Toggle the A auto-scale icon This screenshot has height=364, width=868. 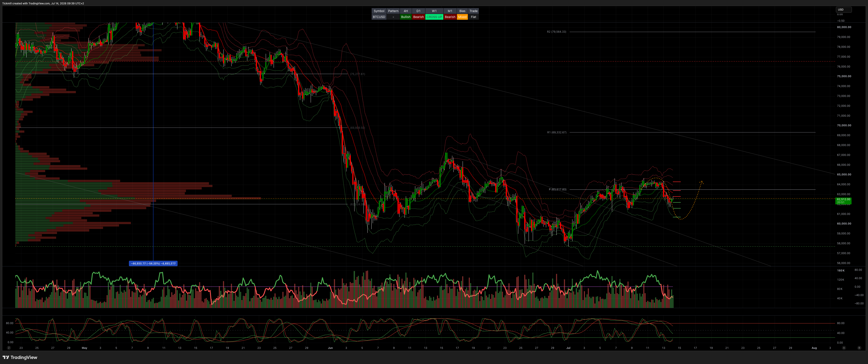tap(844, 348)
